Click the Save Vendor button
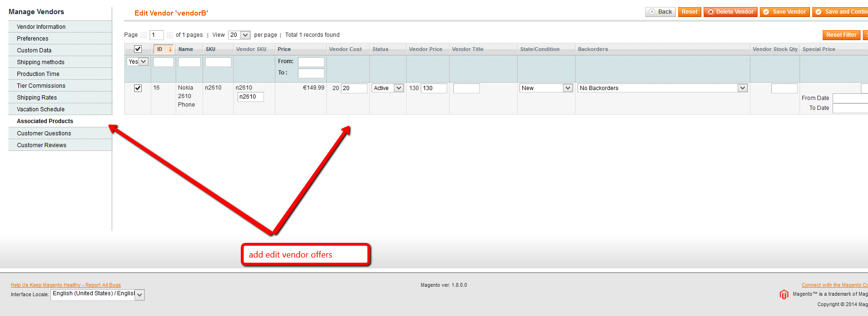 coord(785,12)
